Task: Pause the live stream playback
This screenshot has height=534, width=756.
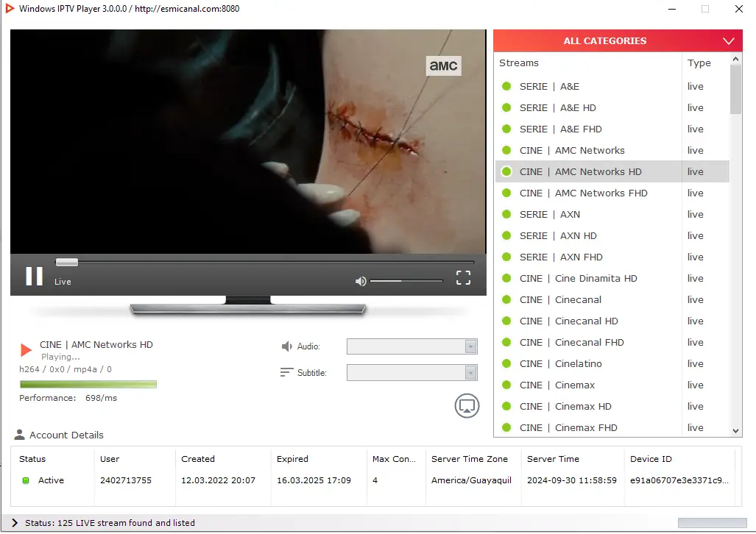Action: tap(35, 277)
